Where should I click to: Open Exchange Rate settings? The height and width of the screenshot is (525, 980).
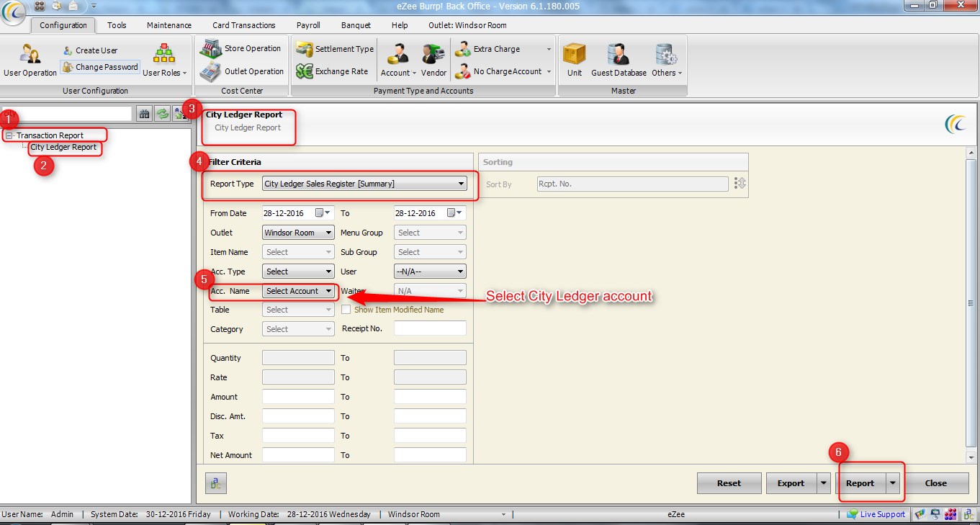(332, 71)
